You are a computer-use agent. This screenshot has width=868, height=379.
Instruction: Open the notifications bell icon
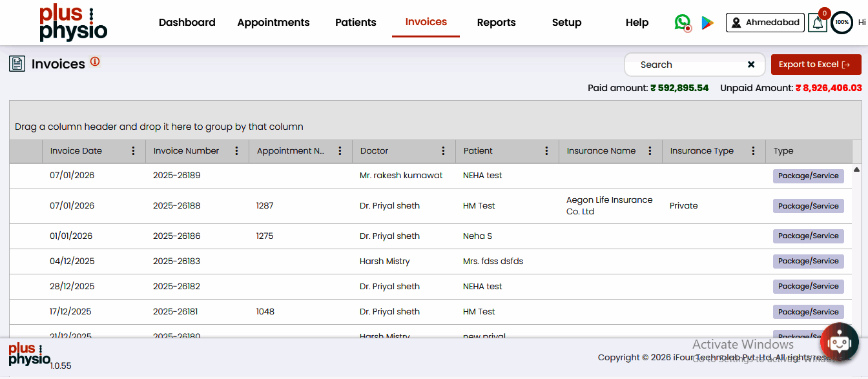click(818, 23)
